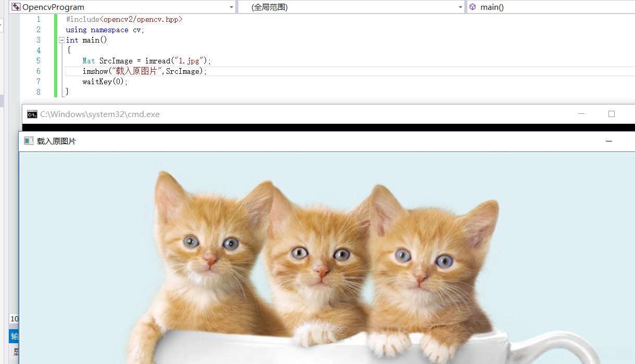The image size is (635, 364).
Task: Minimize the cmd.exe console window
Action: coord(581,114)
